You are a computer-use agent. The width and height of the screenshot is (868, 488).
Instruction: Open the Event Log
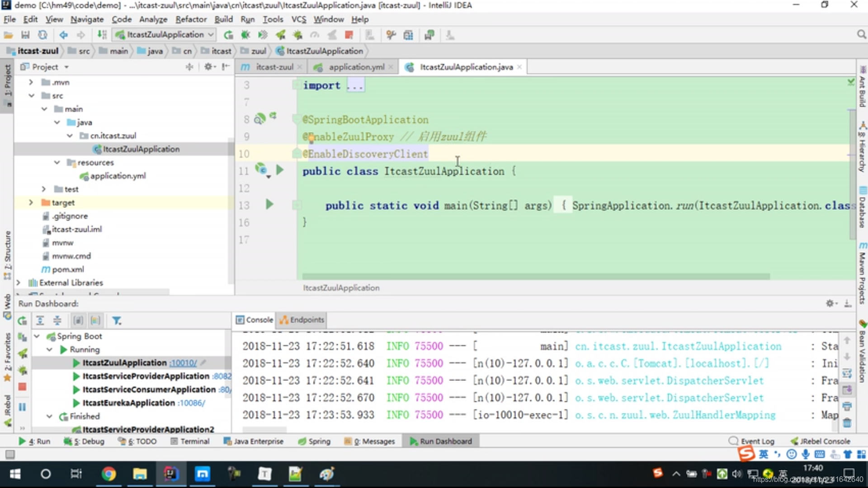coord(752,441)
